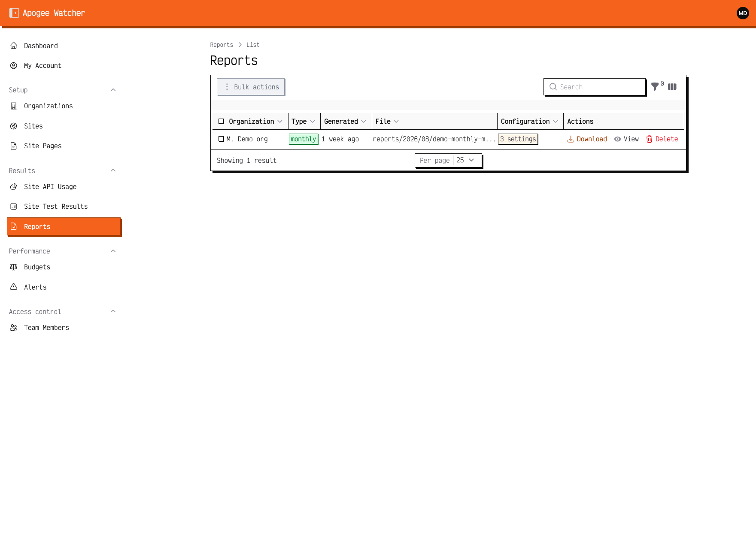This screenshot has height=537, width=756.
Task: Click the Site Pages document icon
Action: pos(14,146)
